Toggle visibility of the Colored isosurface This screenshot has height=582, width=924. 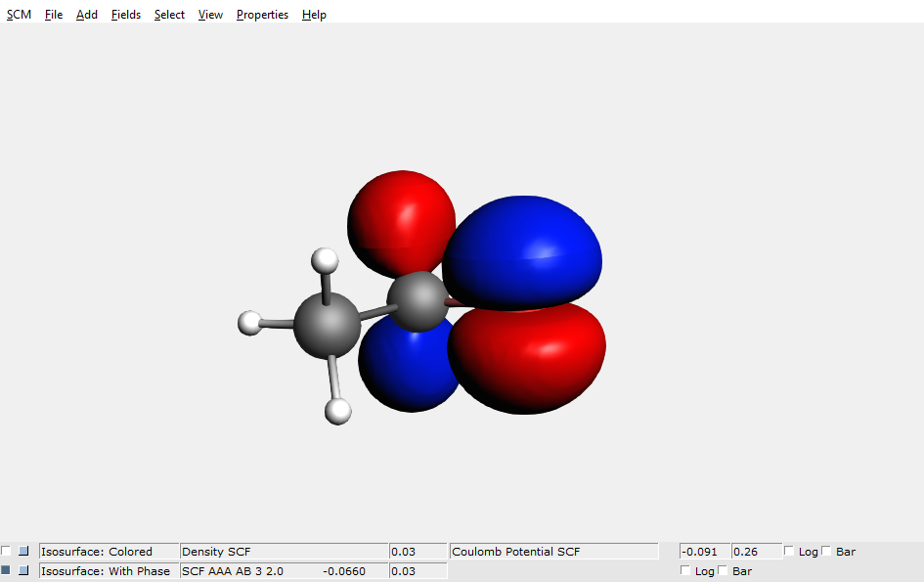point(5,551)
